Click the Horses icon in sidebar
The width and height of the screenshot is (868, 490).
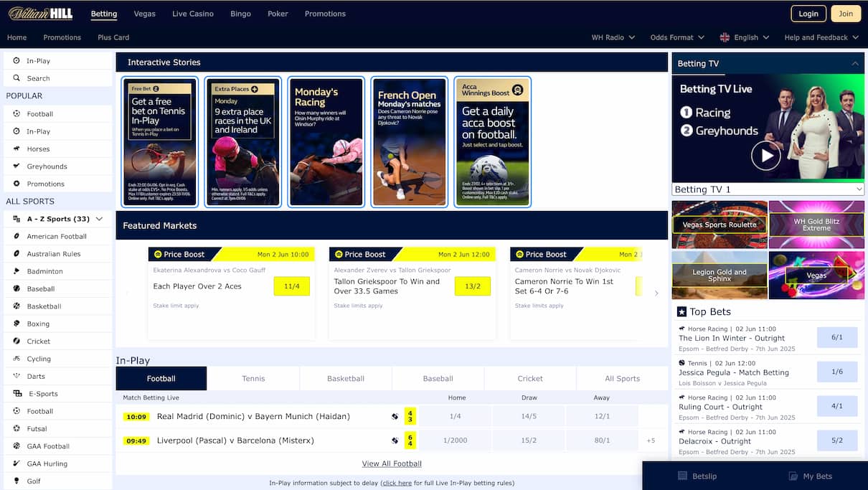pyautogui.click(x=16, y=149)
